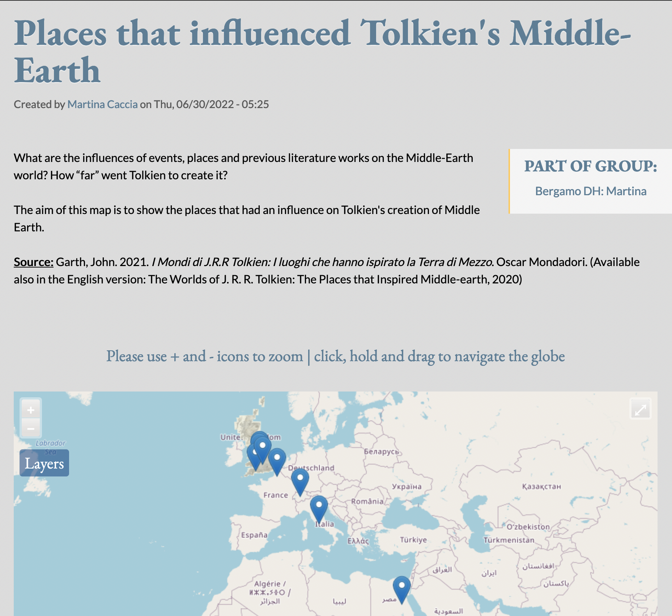Click the map navigation instructions text
This screenshot has width=672, height=616.
[x=335, y=356]
